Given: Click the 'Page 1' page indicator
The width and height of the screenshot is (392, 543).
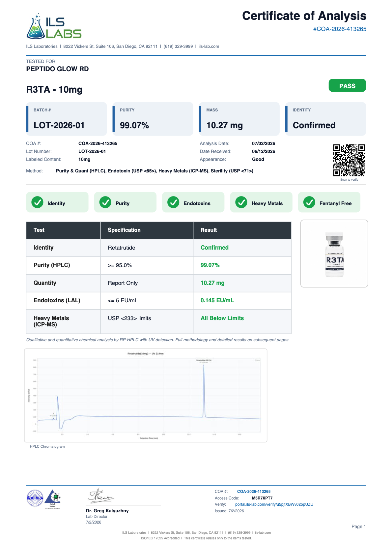Looking at the screenshot, I should click(358, 527).
